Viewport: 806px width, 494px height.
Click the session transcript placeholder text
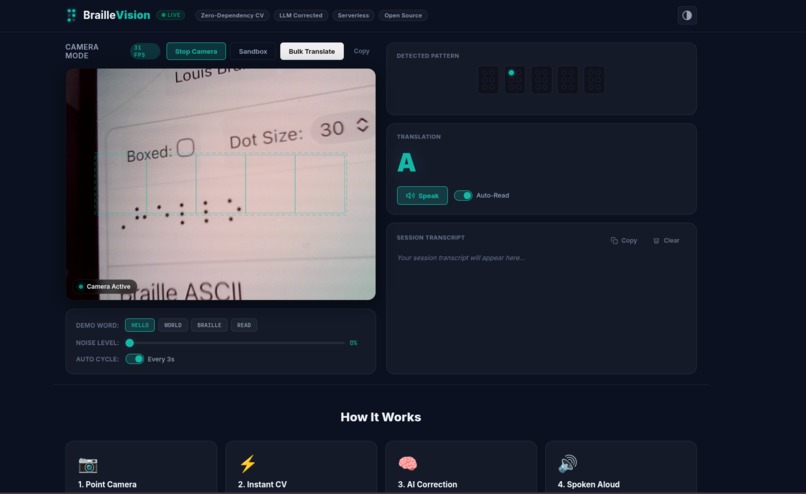tap(461, 258)
